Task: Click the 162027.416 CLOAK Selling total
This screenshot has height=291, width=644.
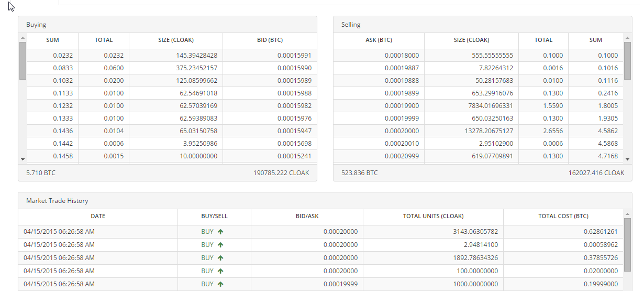Action: (x=596, y=173)
